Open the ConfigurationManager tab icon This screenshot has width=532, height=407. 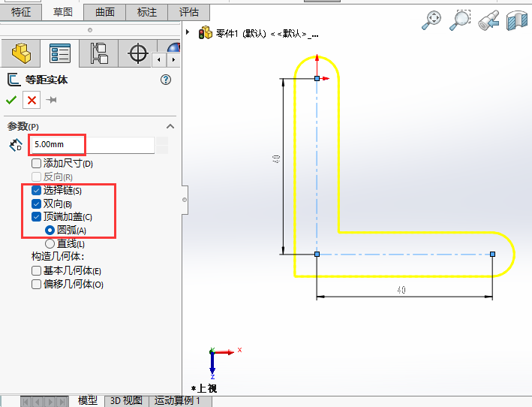tap(99, 53)
